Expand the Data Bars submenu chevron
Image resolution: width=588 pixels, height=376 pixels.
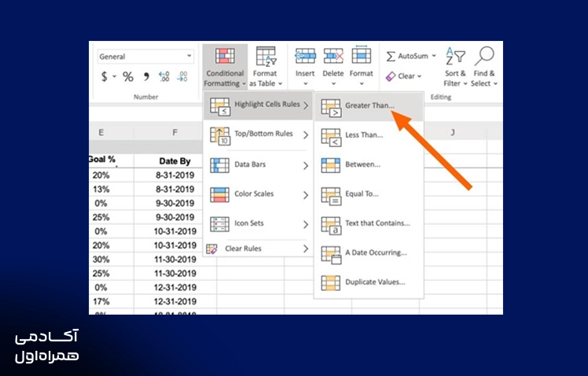coord(306,165)
